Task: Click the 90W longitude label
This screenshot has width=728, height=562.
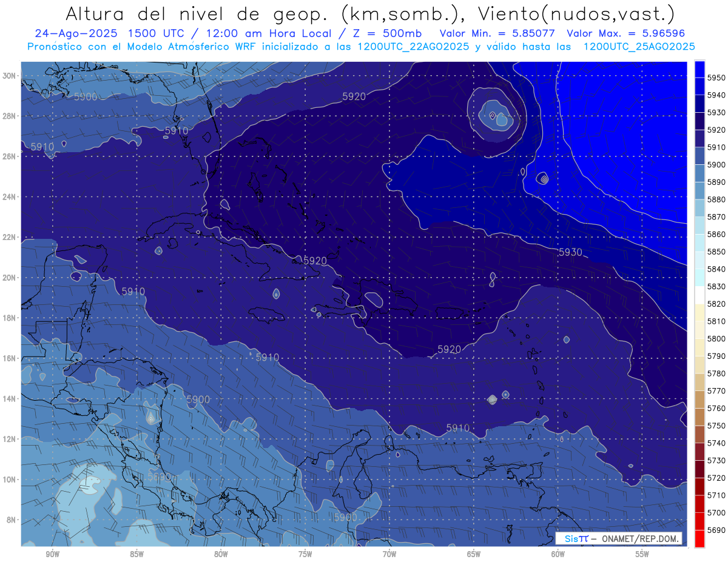Action: (53, 554)
